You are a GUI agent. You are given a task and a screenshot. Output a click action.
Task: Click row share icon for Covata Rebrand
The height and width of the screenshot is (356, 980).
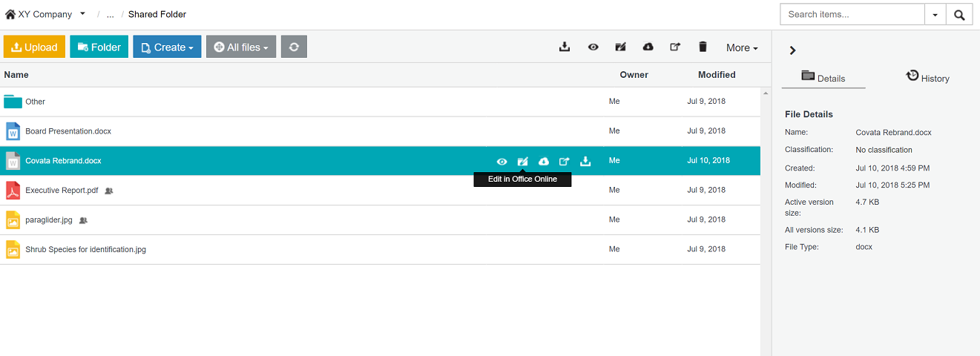click(565, 161)
